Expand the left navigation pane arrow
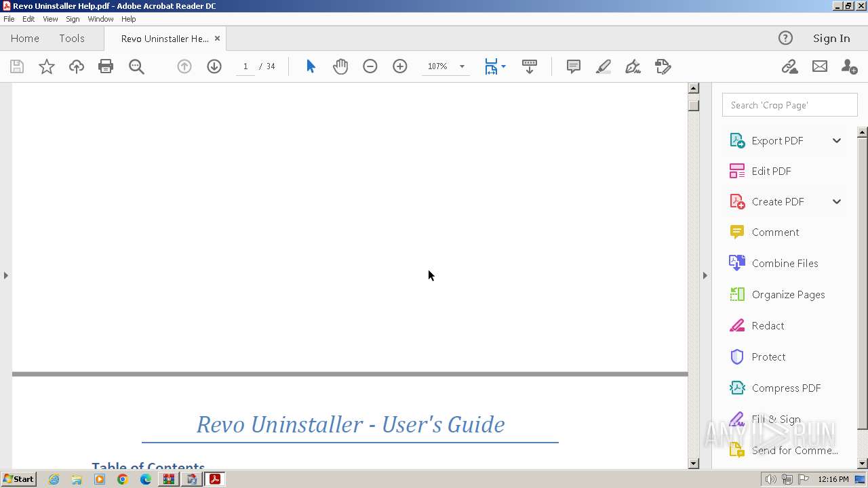Image resolution: width=868 pixels, height=488 pixels. [6, 275]
